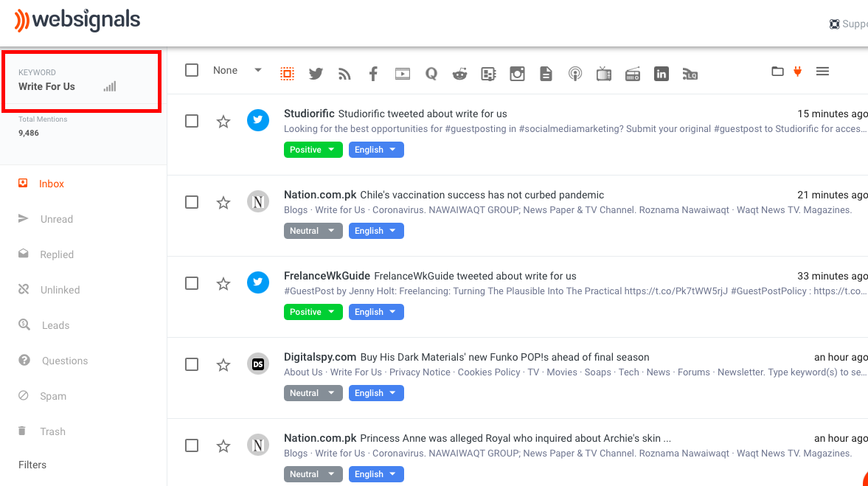Filter mentions by video sources
Screen dimensions: 868x486
[x=403, y=74]
